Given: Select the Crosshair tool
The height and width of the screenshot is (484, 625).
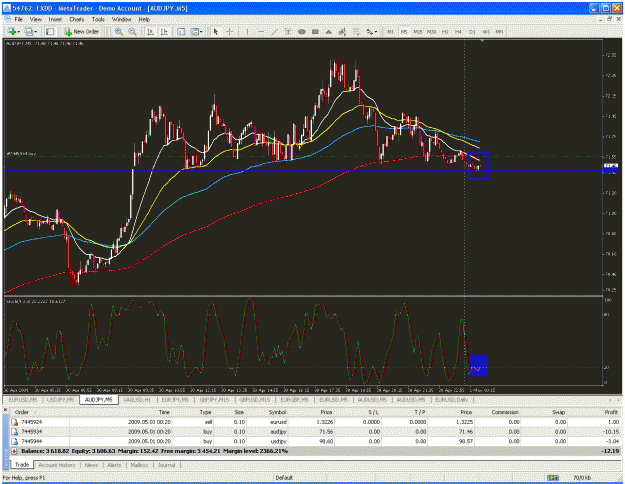Looking at the screenshot, I should [x=230, y=31].
